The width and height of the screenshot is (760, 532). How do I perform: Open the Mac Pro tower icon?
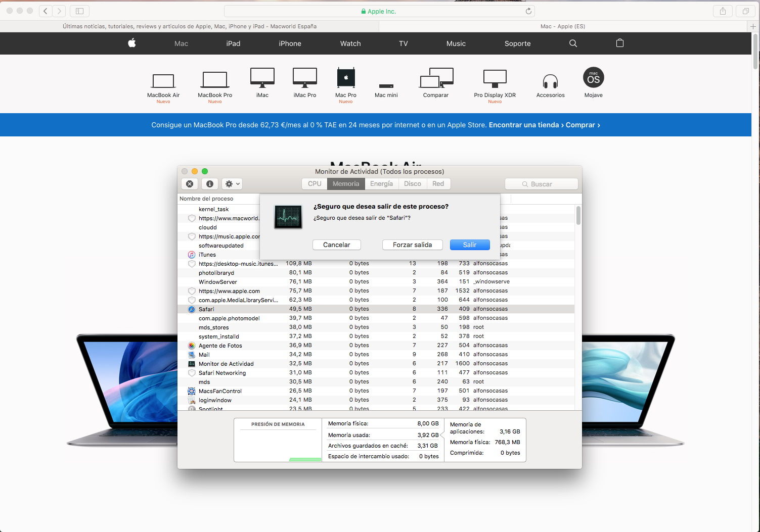pyautogui.click(x=346, y=78)
